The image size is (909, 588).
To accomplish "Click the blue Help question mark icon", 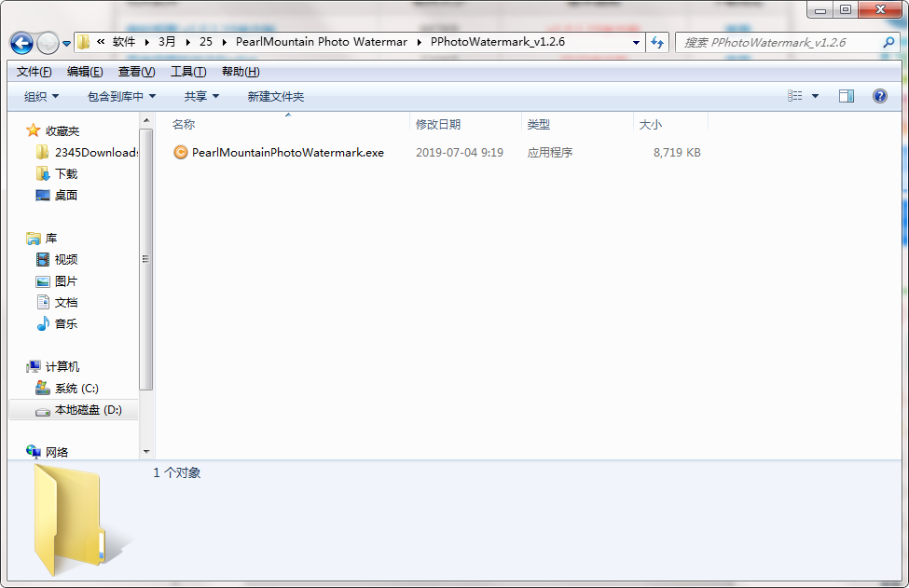I will (x=879, y=96).
